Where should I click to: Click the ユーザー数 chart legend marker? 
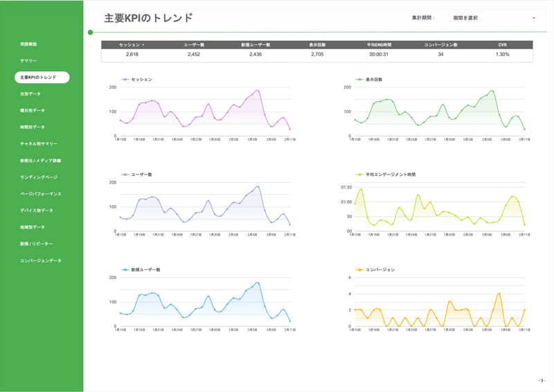click(125, 175)
